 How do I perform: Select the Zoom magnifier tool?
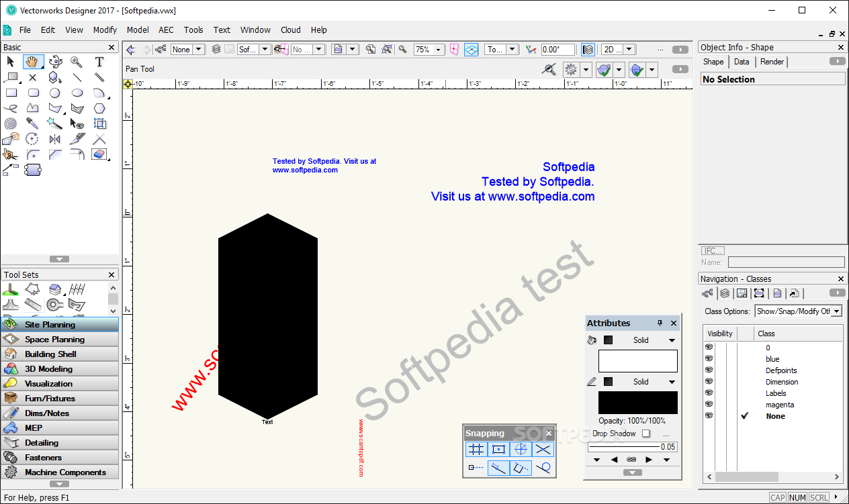tap(77, 62)
